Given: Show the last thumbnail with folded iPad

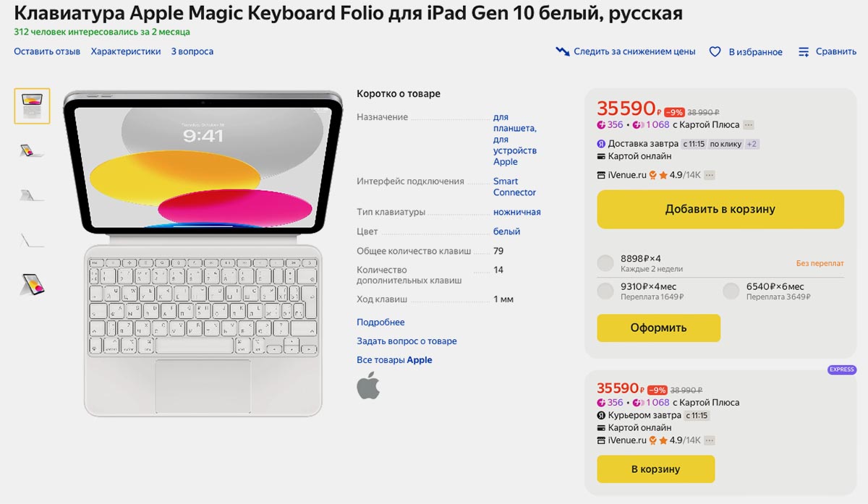Looking at the screenshot, I should (x=32, y=284).
